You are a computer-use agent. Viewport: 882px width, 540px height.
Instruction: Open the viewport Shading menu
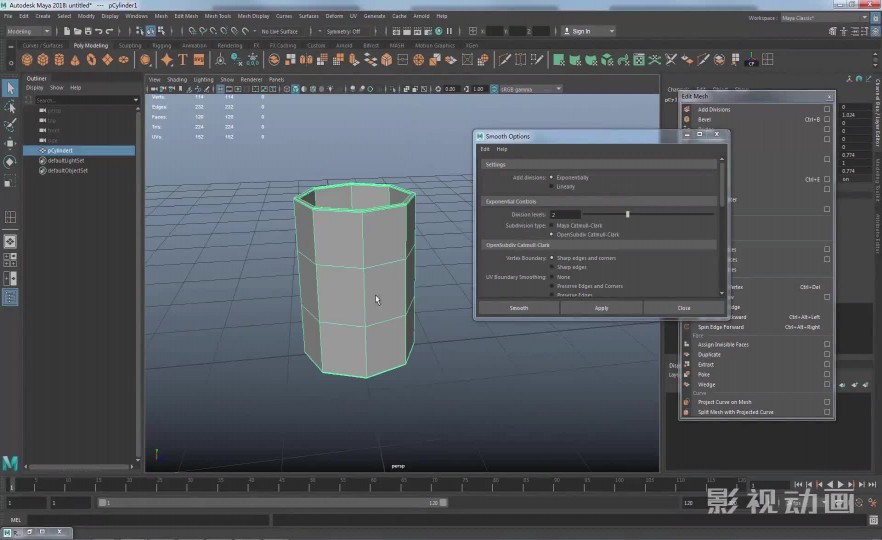point(177,80)
